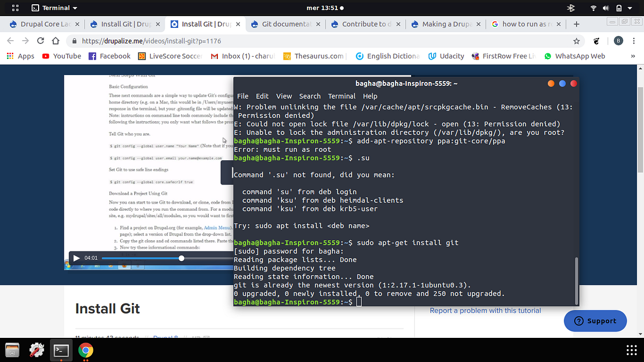Open the Terminal dropdown in the top bar
The width and height of the screenshot is (644, 362).
click(x=54, y=8)
